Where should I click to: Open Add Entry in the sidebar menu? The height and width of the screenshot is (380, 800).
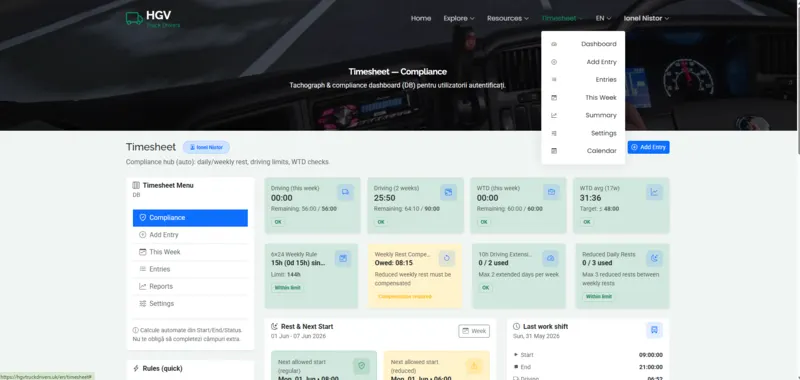tap(190, 235)
